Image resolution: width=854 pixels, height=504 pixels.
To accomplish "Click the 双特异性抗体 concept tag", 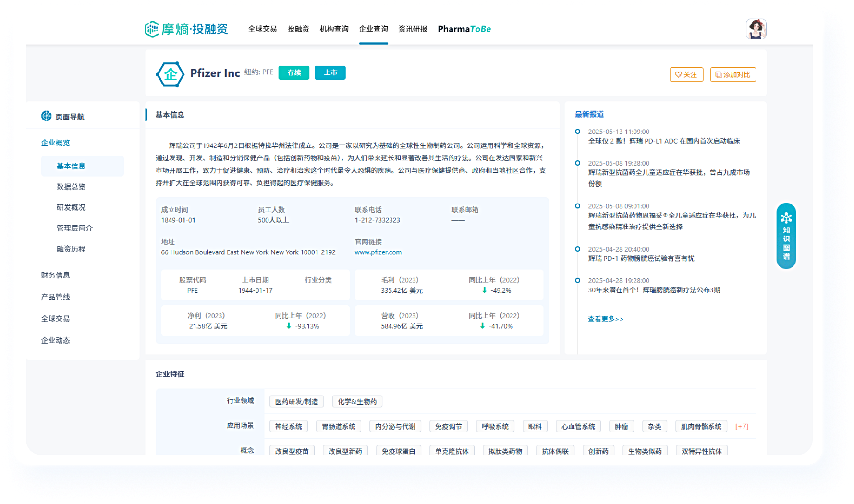I will click(701, 451).
